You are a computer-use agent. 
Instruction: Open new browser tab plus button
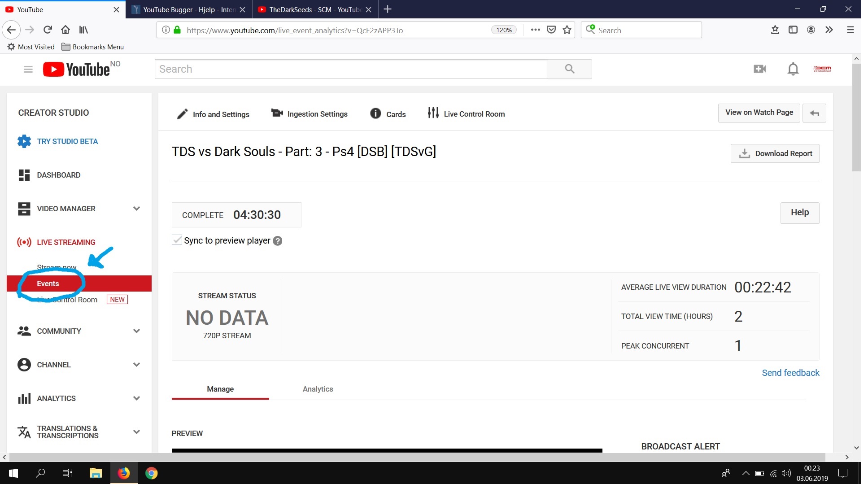pyautogui.click(x=388, y=9)
